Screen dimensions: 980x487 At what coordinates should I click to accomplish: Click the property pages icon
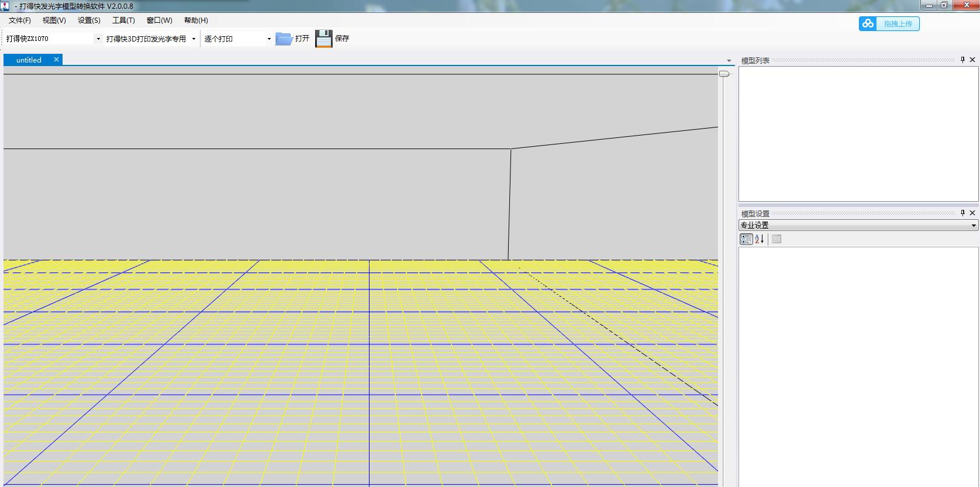pos(777,239)
